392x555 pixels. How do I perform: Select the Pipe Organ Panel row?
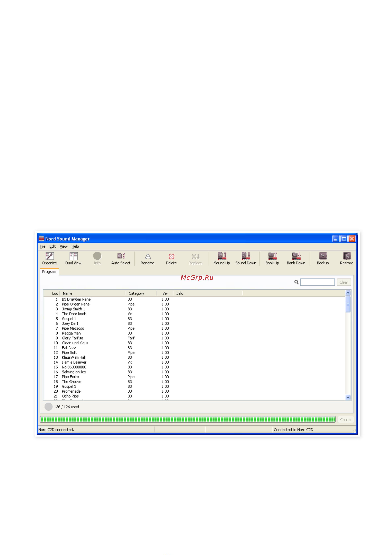(194, 304)
